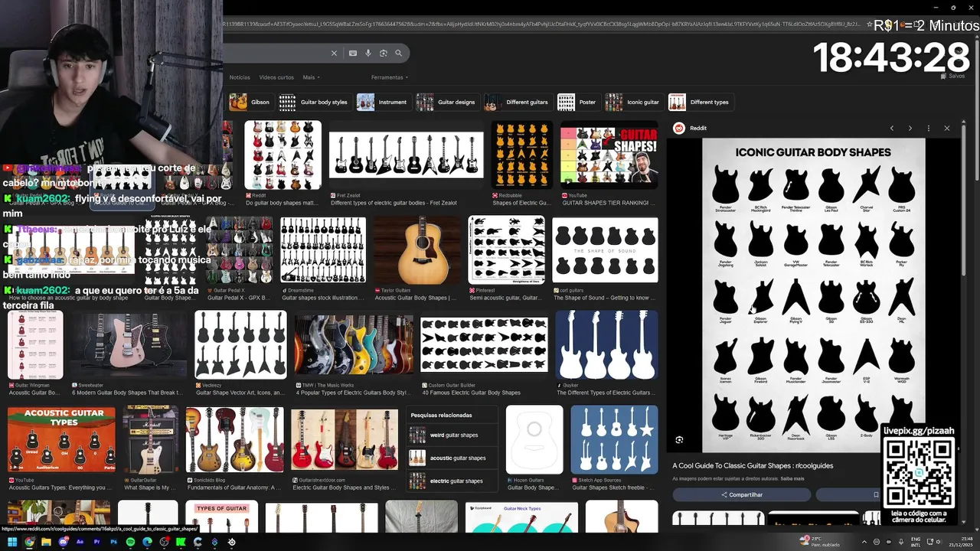This screenshot has height=551, width=980.
Task: Select the Notícias search tab
Action: (x=240, y=77)
